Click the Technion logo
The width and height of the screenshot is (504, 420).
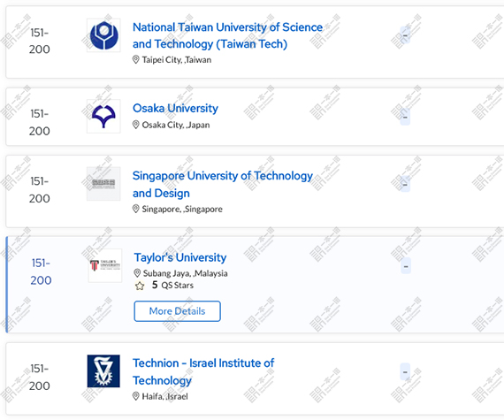[x=103, y=371]
